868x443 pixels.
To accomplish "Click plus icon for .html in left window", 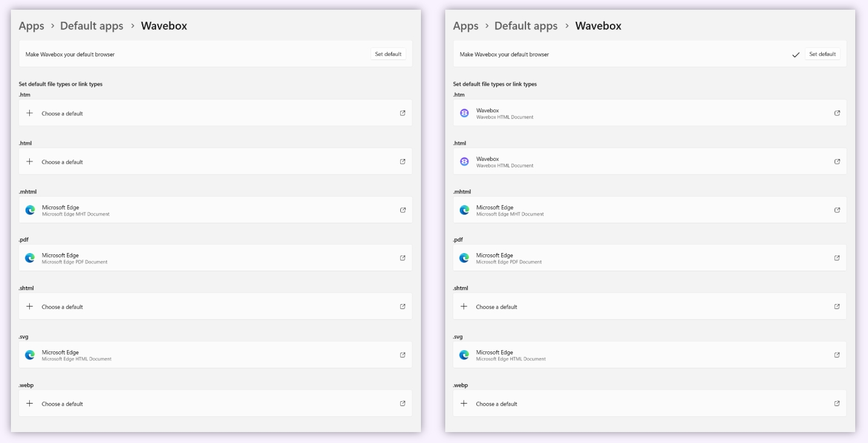I will (x=30, y=161).
